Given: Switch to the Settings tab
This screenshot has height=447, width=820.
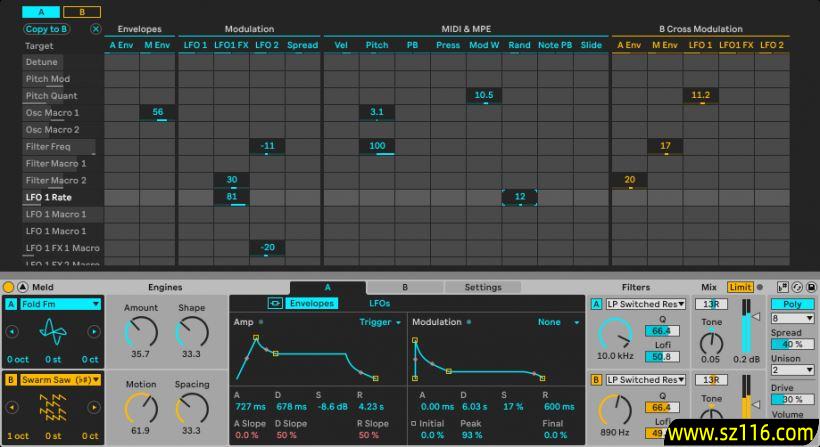Looking at the screenshot, I should tap(483, 287).
